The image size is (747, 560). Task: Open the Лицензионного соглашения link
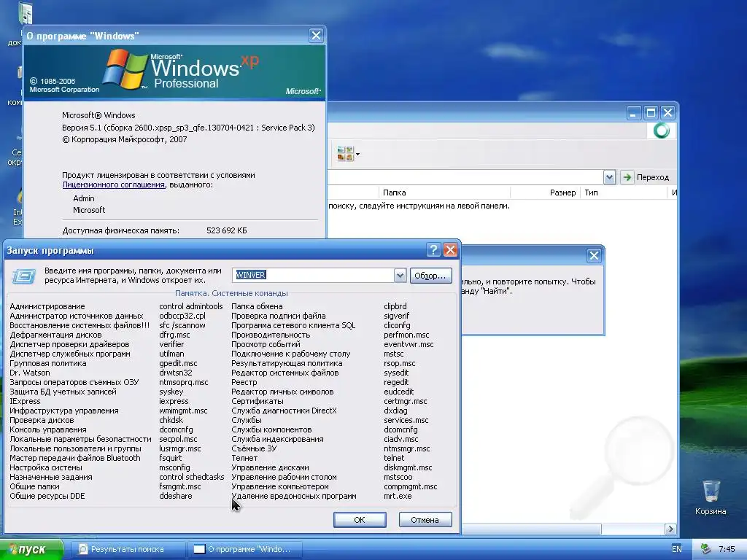point(113,184)
